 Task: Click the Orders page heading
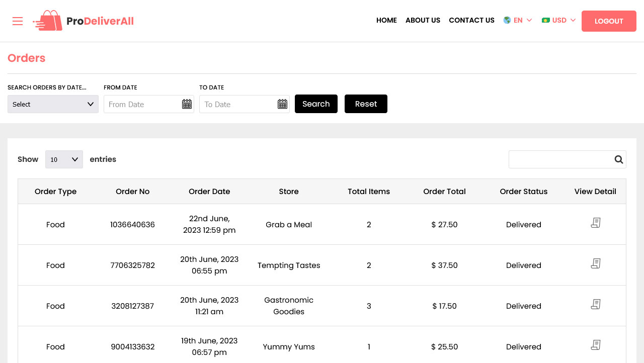pos(26,58)
